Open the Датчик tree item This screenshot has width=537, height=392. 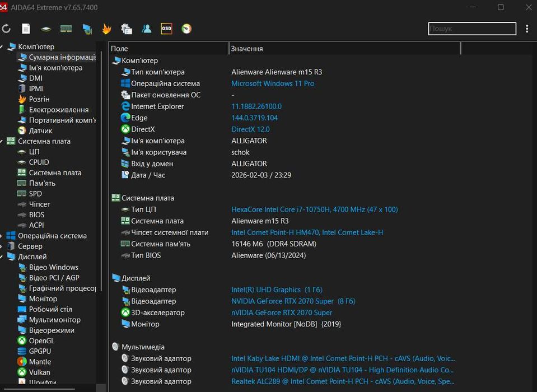(x=35, y=131)
